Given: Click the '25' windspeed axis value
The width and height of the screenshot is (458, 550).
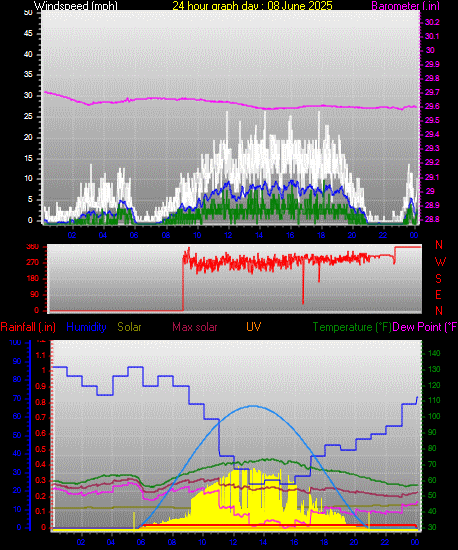Looking at the screenshot, I should point(28,116).
